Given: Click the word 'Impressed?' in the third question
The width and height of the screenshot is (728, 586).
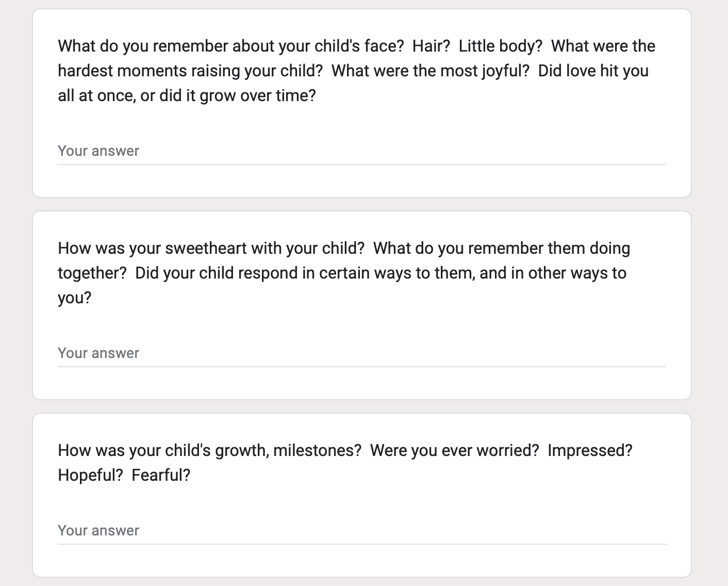Looking at the screenshot, I should pyautogui.click(x=590, y=450).
